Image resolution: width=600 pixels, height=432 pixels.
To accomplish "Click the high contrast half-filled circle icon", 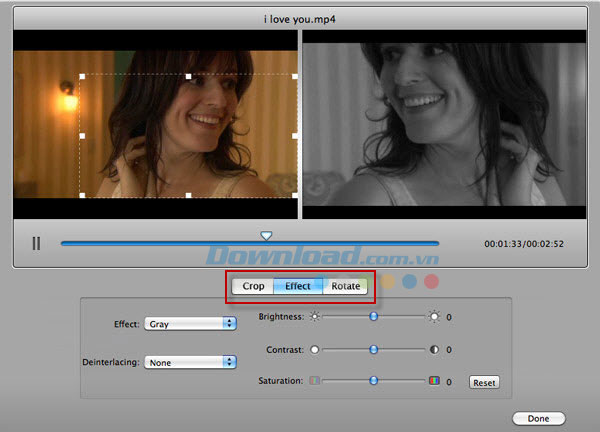I will pos(434,349).
